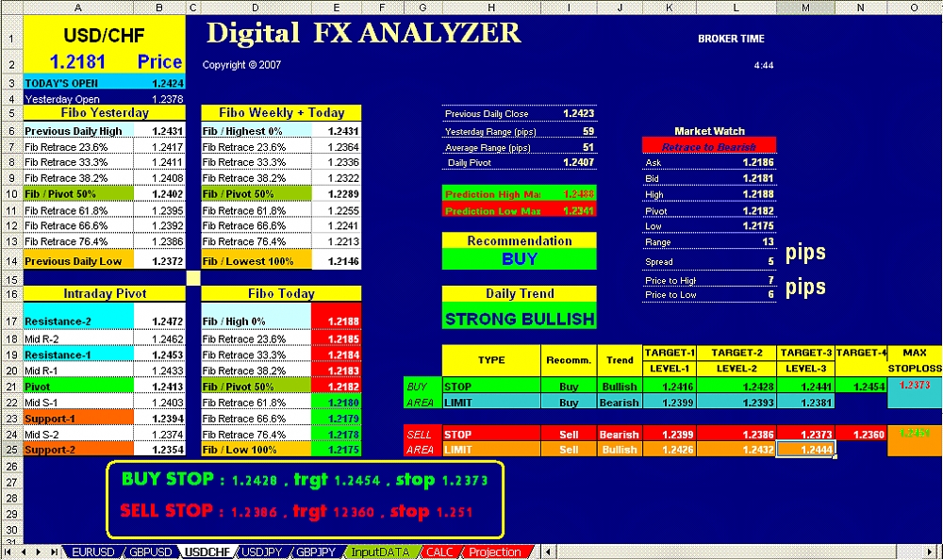Image resolution: width=943 pixels, height=560 pixels.
Task: Click the TODAY'S OPEN label cell
Action: pyautogui.click(x=78, y=83)
